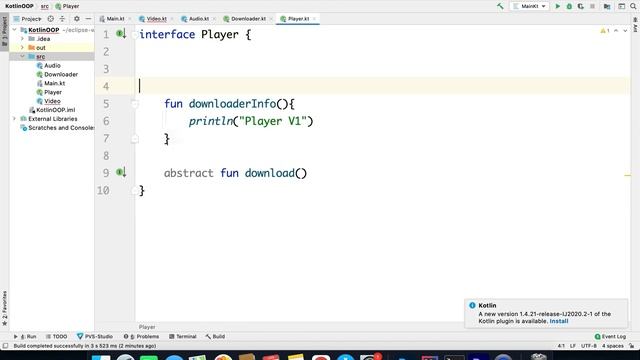
Task: Hide the Project panel with minus icon
Action: tap(88, 19)
